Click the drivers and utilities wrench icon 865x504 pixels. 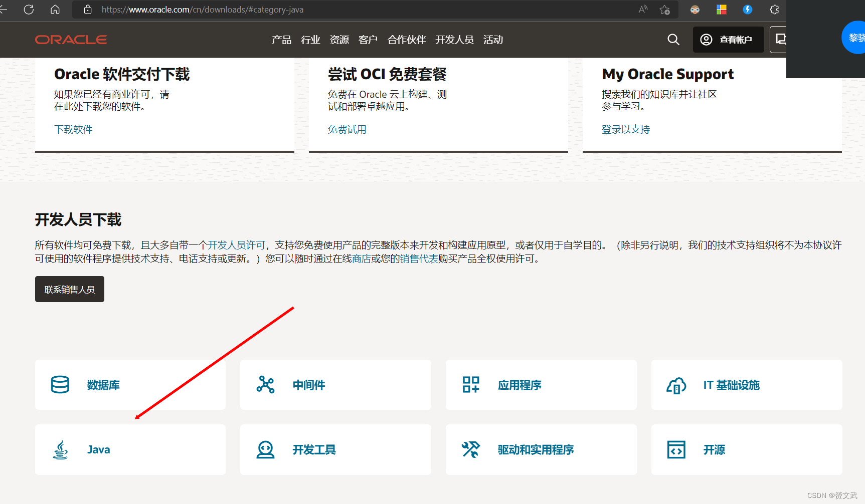pos(471,449)
